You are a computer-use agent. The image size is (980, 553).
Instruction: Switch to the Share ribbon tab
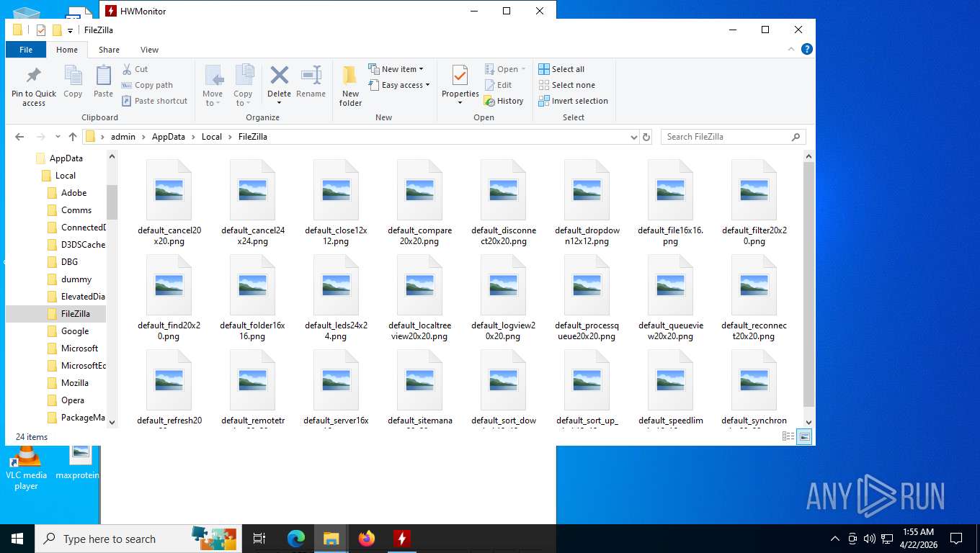(109, 50)
